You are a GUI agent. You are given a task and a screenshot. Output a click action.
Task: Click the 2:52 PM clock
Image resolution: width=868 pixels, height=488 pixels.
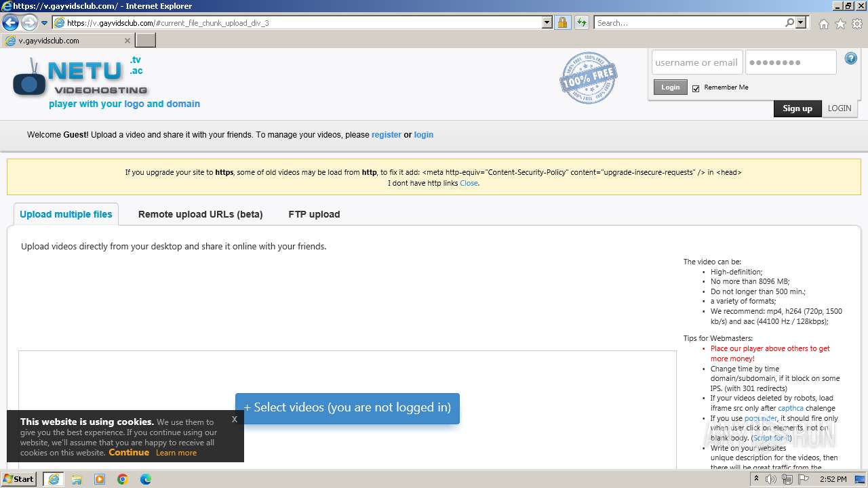(833, 479)
